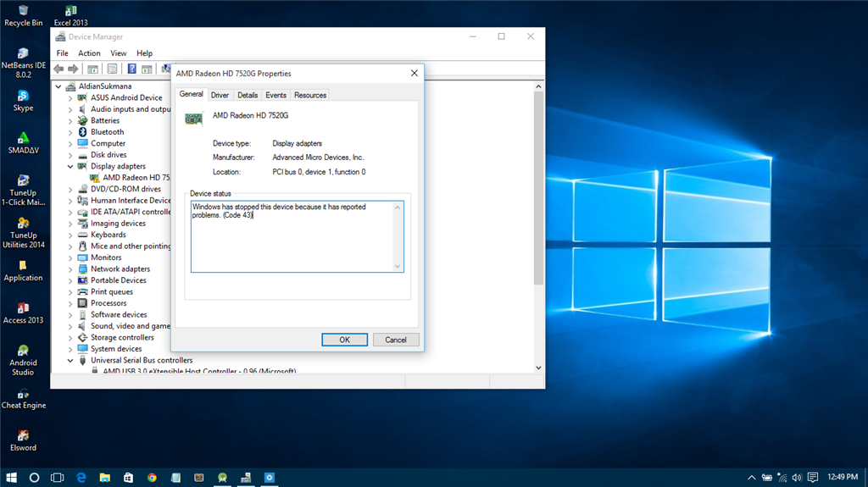
Task: Expand the ASUS Android Device node
Action: (x=70, y=98)
